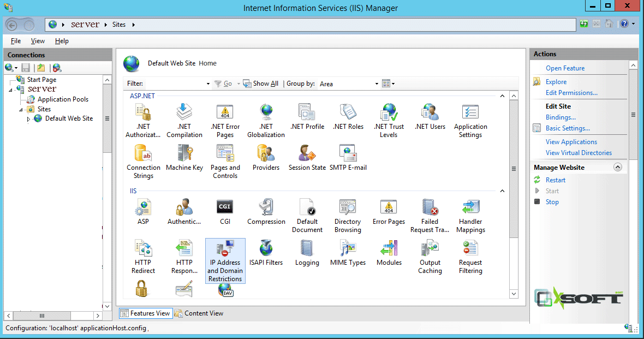Open Output Caching settings
Image resolution: width=644 pixels, height=339 pixels.
[x=430, y=257]
